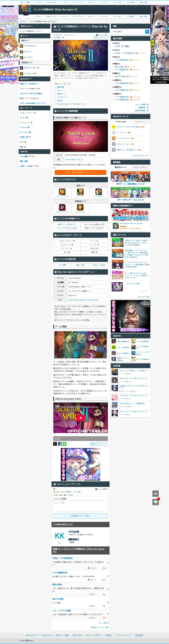The width and height of the screenshot is (169, 644).
Task: Click the Gamerch logo in the footer
Action: (x=29, y=640)
